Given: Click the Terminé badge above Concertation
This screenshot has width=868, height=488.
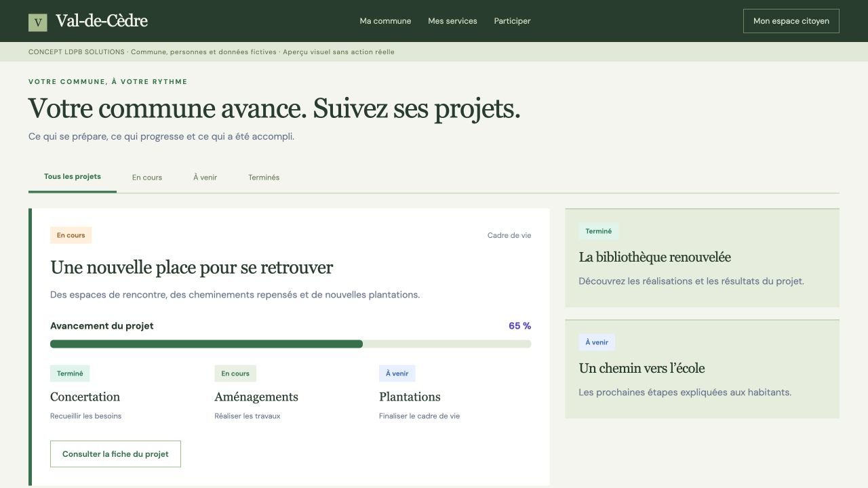Looking at the screenshot, I should [x=70, y=373].
